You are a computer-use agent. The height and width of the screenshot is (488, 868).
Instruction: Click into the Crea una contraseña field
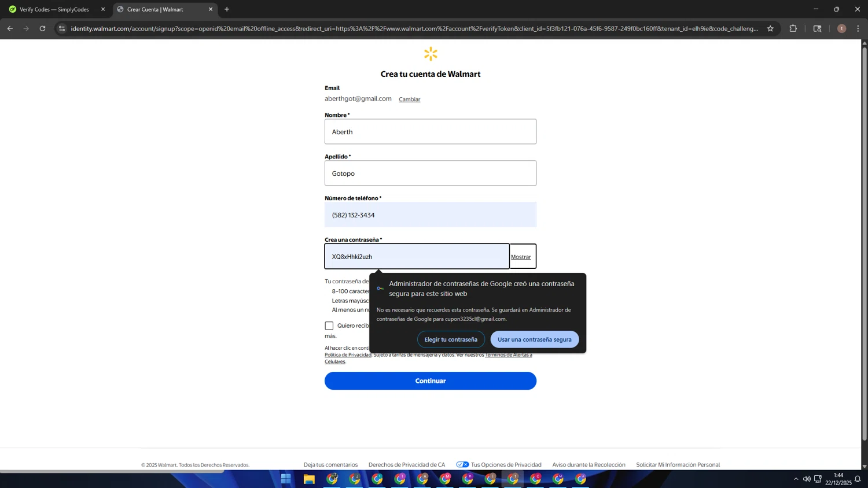coord(417,256)
